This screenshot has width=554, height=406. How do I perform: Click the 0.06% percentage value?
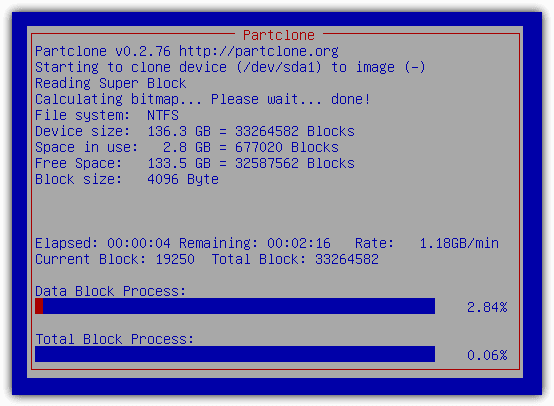pyautogui.click(x=487, y=355)
